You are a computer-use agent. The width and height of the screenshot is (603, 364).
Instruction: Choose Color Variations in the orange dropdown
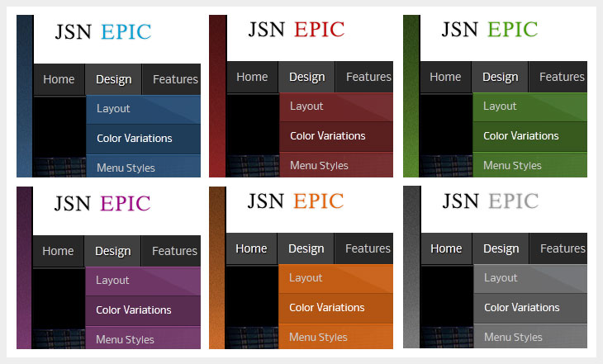[326, 307]
